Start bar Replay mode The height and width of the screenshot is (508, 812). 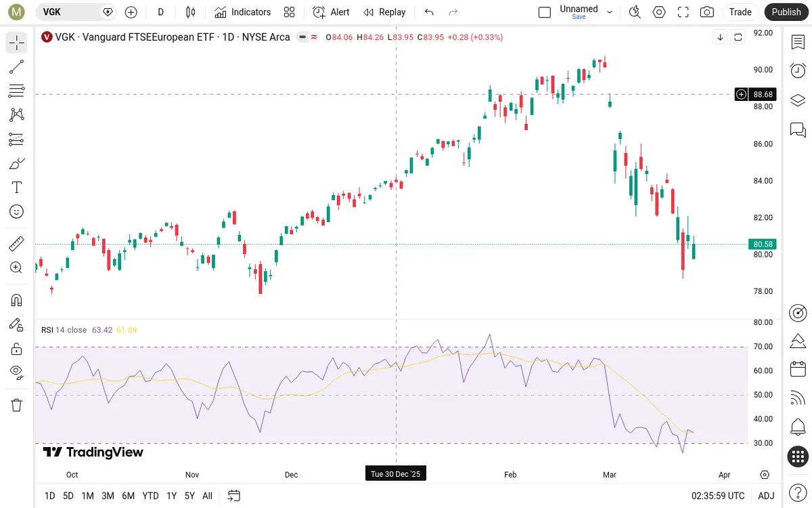pos(384,12)
